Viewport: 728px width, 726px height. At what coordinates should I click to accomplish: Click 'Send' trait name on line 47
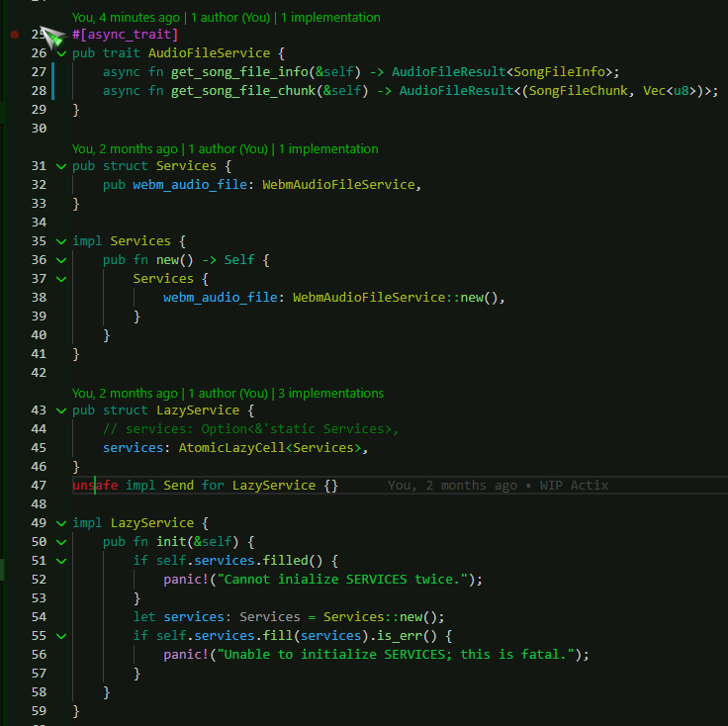pos(179,486)
